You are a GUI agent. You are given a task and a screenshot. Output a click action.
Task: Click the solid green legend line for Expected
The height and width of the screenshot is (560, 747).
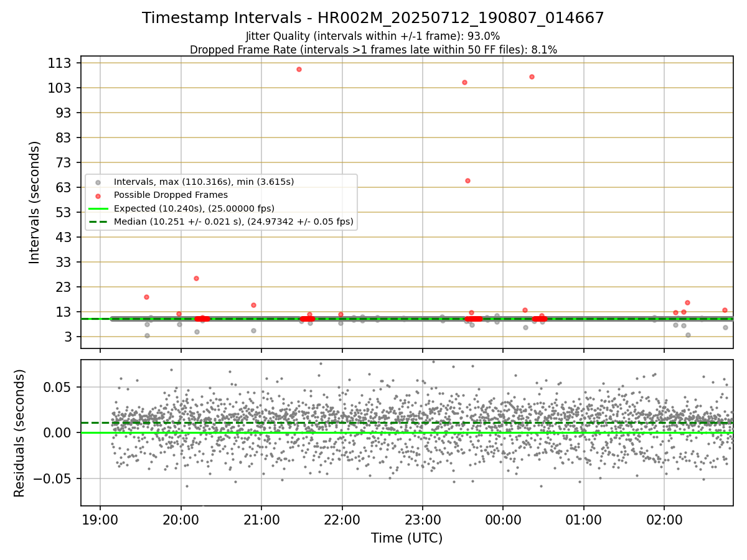click(98, 208)
